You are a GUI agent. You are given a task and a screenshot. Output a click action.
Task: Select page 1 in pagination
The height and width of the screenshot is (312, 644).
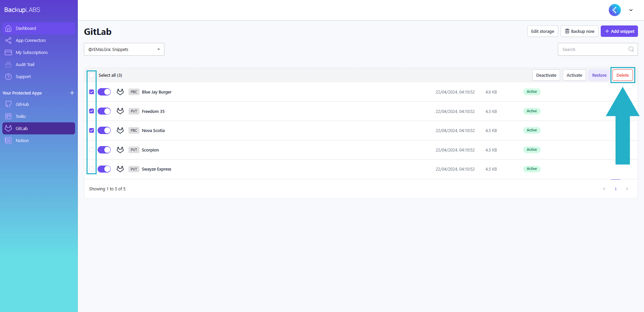615,189
